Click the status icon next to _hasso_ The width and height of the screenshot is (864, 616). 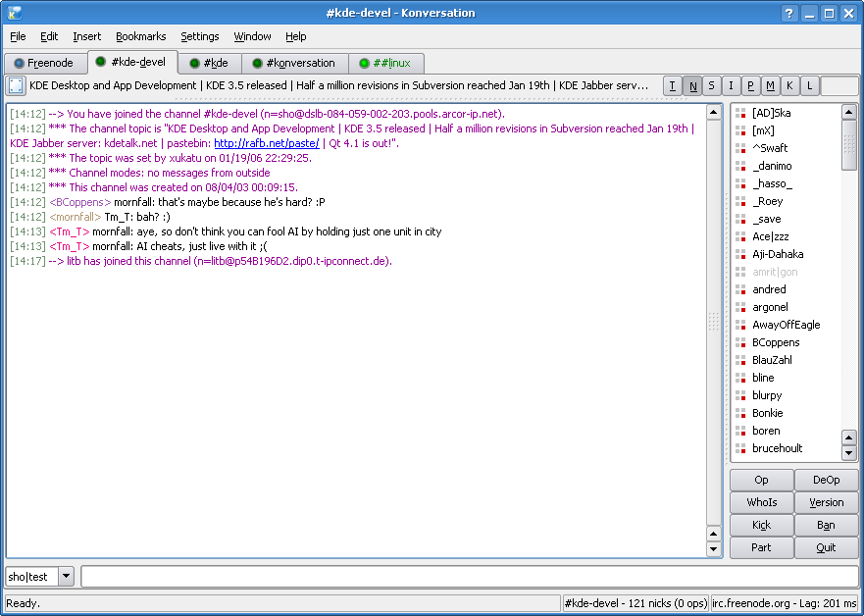point(740,183)
